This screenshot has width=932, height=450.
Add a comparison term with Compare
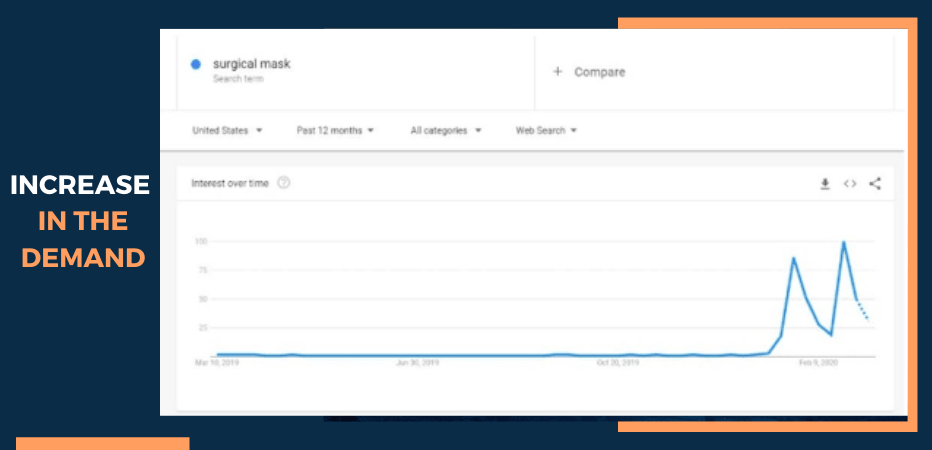[x=590, y=72]
